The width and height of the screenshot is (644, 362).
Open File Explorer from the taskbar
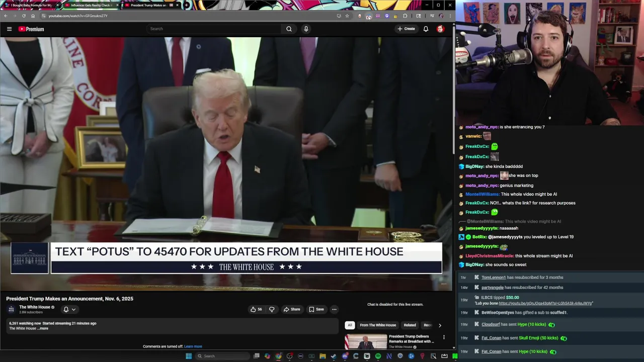click(x=323, y=356)
